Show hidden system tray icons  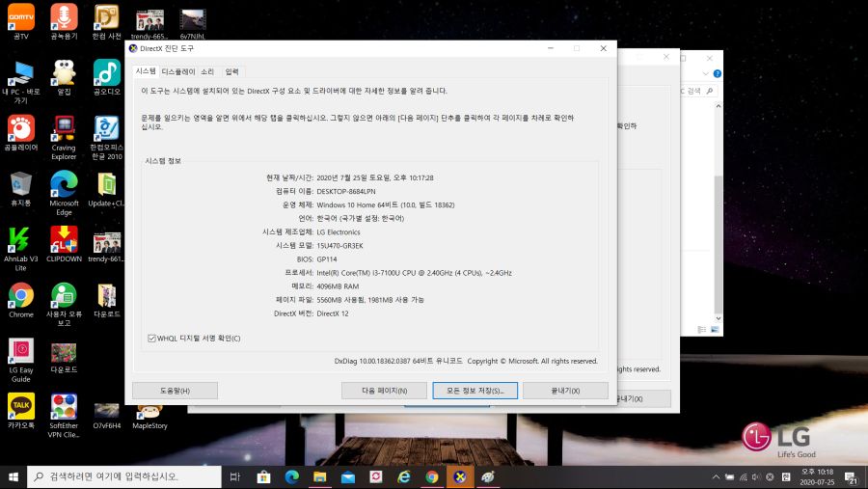click(716, 476)
